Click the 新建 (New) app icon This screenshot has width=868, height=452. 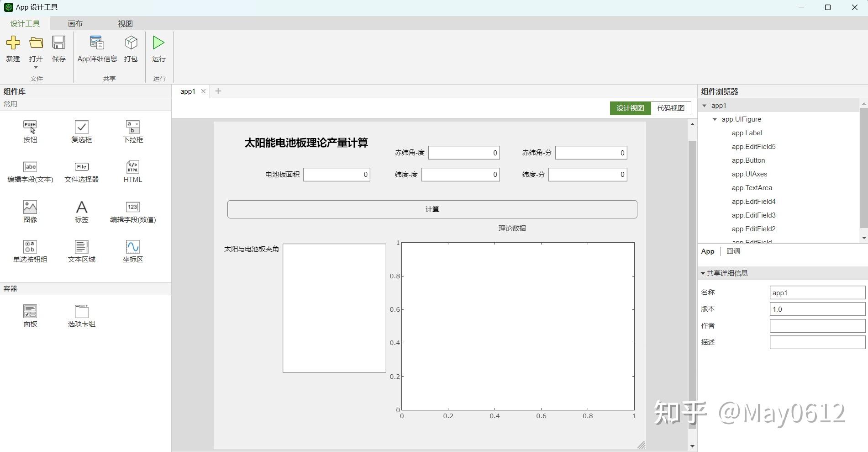[x=13, y=43]
